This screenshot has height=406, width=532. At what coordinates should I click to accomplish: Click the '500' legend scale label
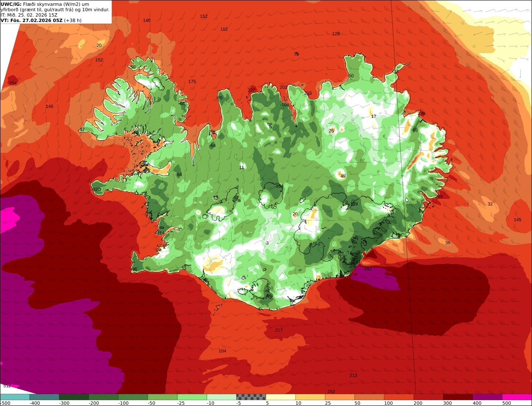point(507,403)
